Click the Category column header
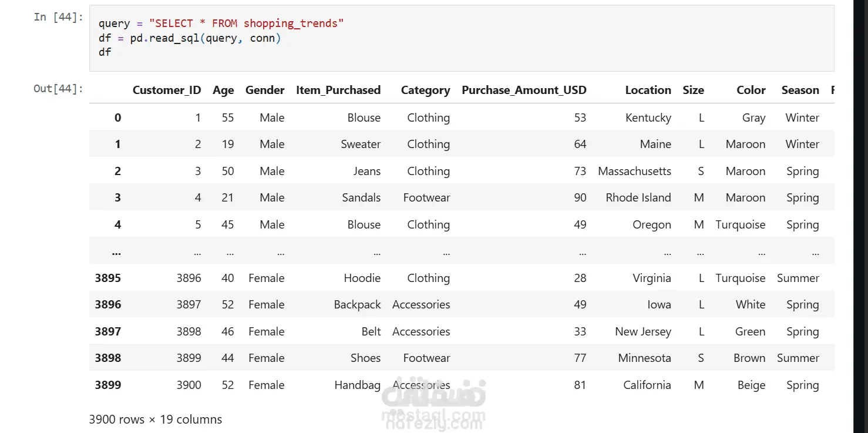The width and height of the screenshot is (868, 433). click(x=425, y=90)
